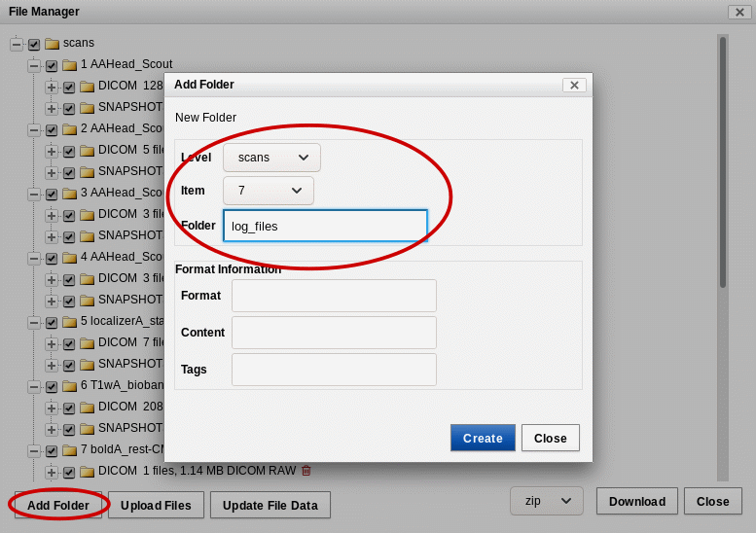Click folder icon for 7 boldA_rest scan
The height and width of the screenshot is (533, 756).
[x=69, y=450]
